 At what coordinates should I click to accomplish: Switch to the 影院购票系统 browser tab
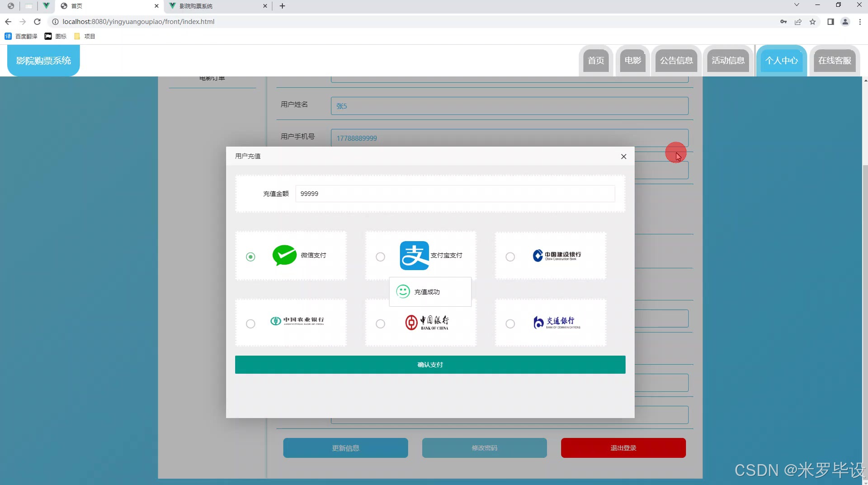[218, 6]
